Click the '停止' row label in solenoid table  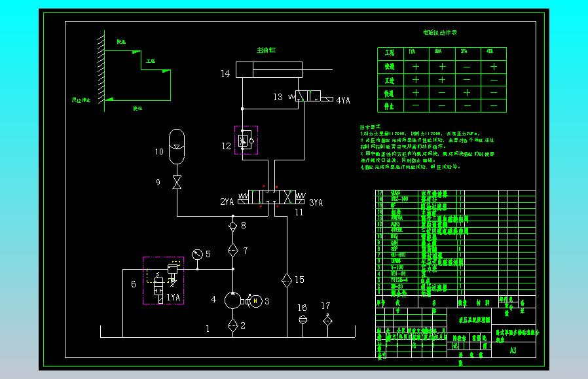click(389, 106)
